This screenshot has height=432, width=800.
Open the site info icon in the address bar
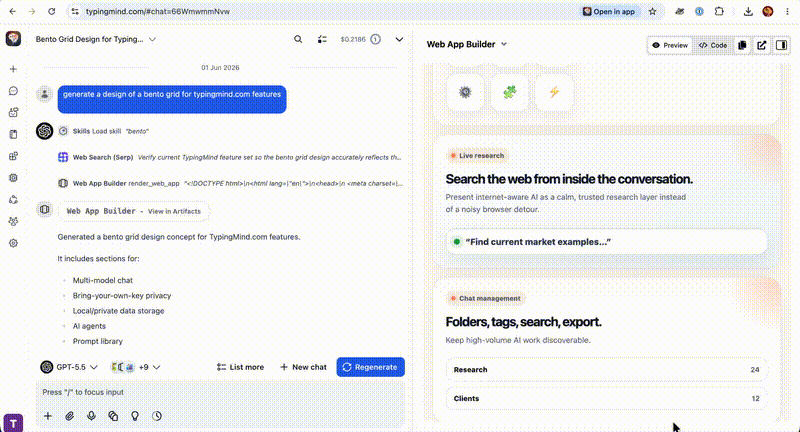[x=75, y=11]
